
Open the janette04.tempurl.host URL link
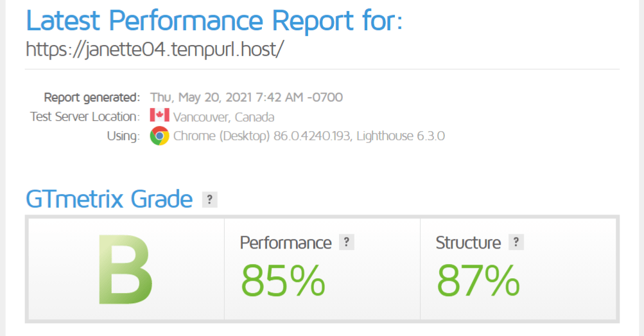pos(154,49)
